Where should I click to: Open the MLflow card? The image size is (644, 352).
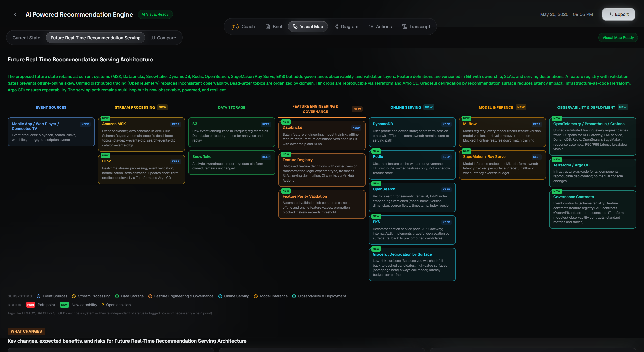coord(502,132)
